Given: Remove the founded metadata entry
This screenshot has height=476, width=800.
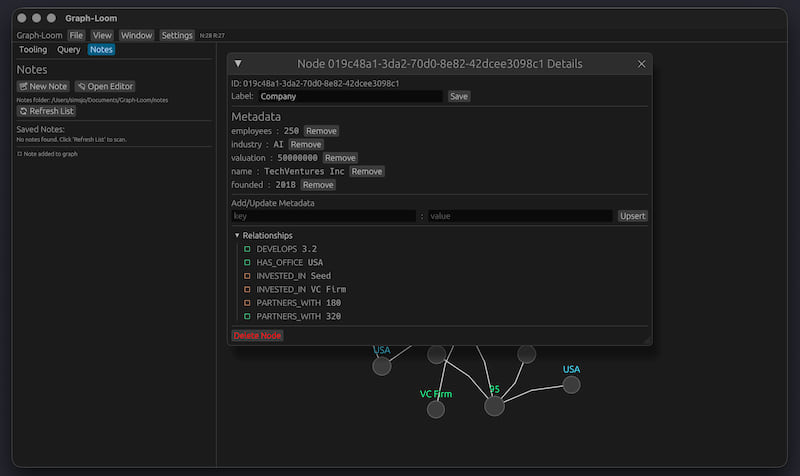Looking at the screenshot, I should pos(318,185).
